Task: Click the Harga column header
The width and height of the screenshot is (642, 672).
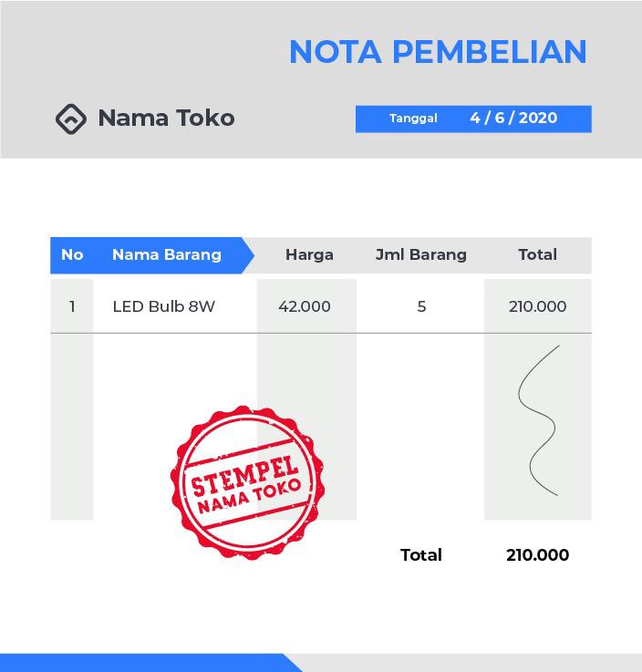Action: point(309,255)
